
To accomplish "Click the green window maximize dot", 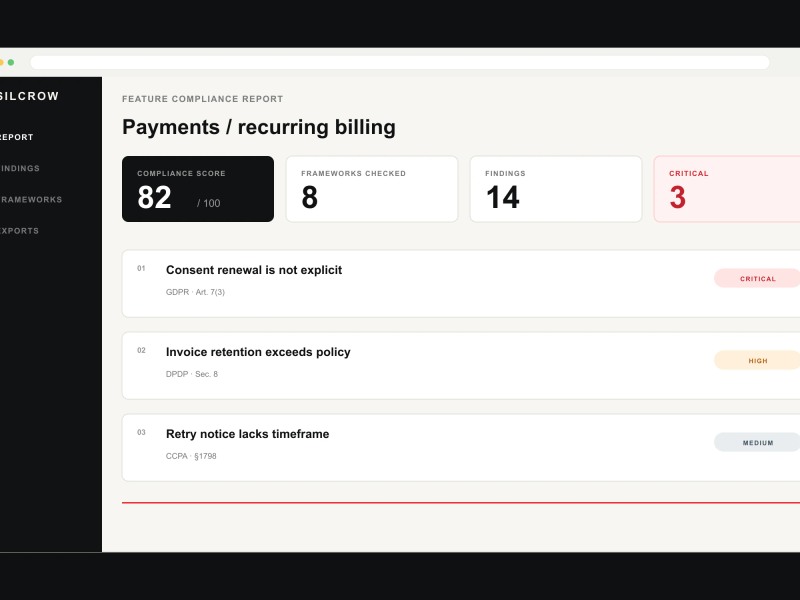I will click(11, 62).
